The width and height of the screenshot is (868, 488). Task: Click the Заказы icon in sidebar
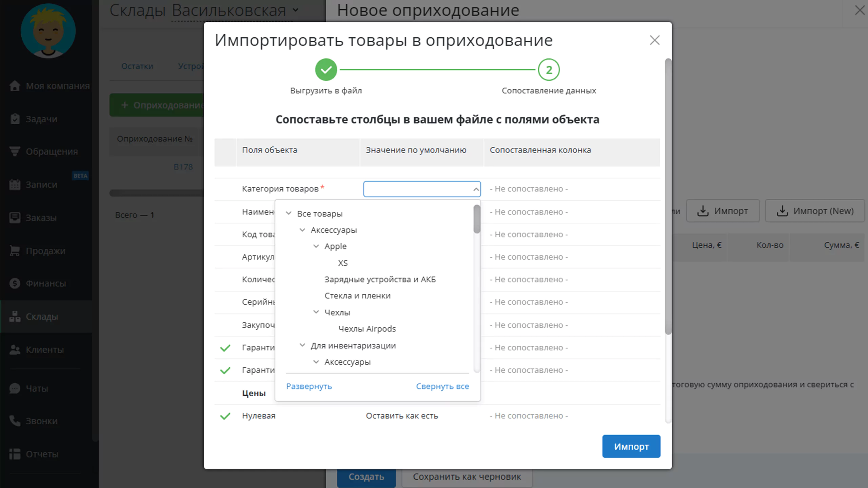pyautogui.click(x=15, y=218)
